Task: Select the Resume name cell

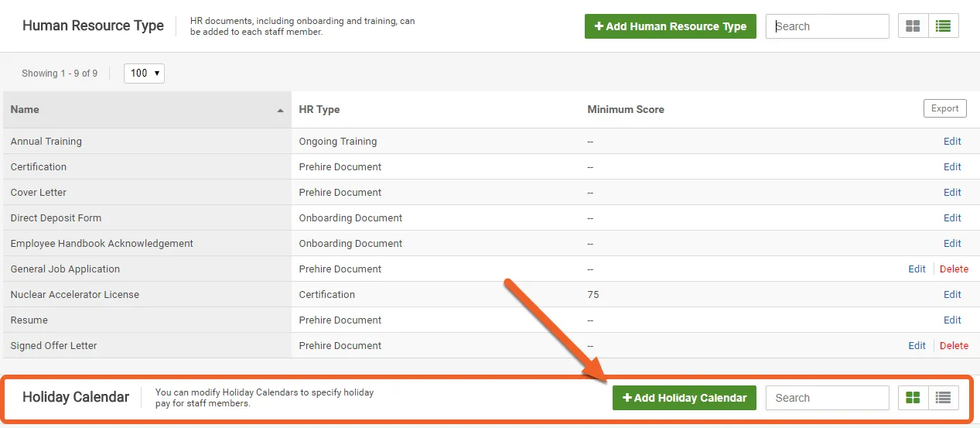Action: tap(147, 320)
